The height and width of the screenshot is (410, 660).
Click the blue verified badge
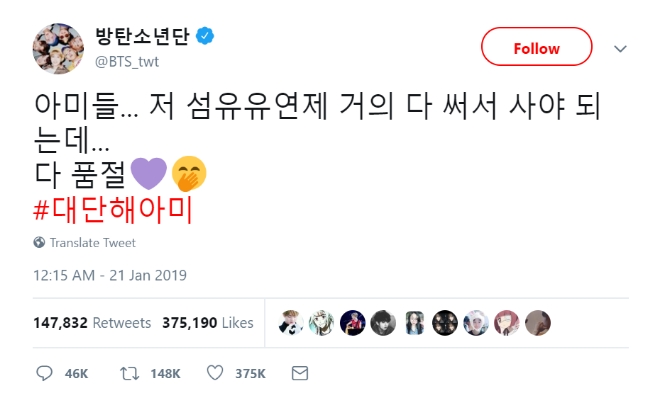(x=205, y=38)
